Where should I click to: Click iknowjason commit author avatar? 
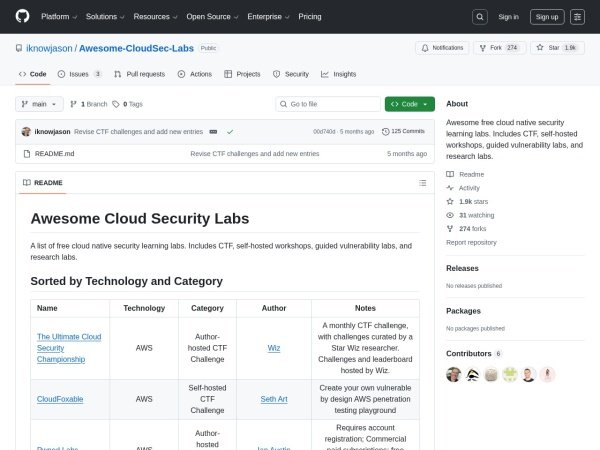(26, 132)
